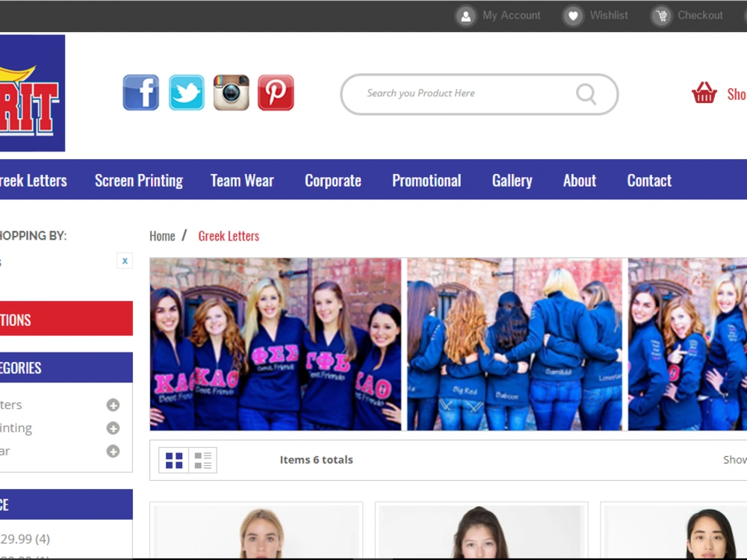Filter by the 29.99 (4) price range
Screen dimensions: 747x560
click(25, 539)
